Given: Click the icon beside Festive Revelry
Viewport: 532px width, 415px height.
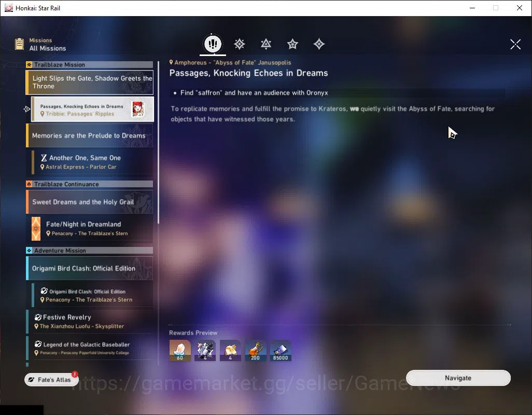Looking at the screenshot, I should point(38,317).
